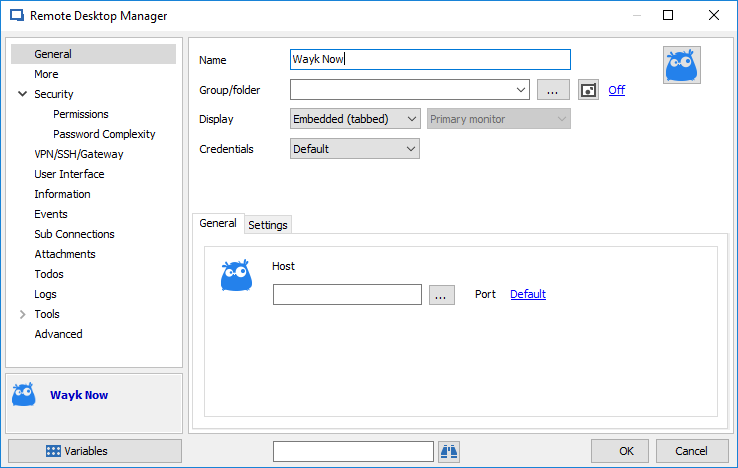Switch to the Settings tab
This screenshot has height=468, width=738.
(268, 225)
